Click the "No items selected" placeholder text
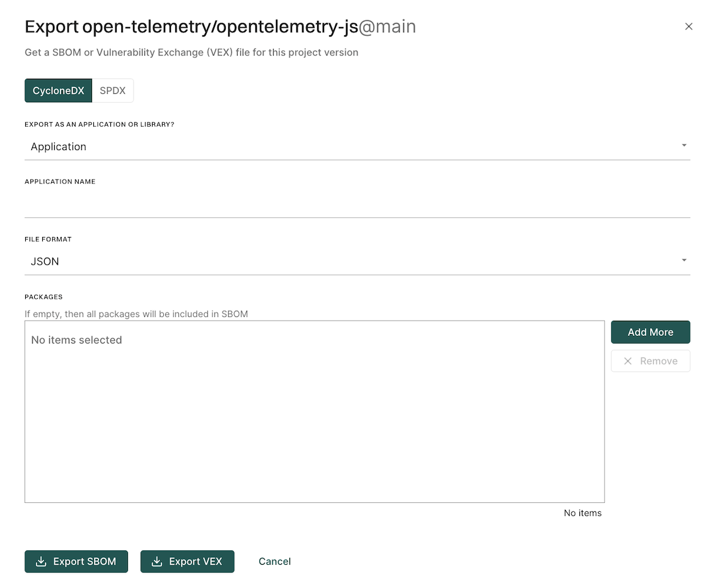 click(76, 340)
